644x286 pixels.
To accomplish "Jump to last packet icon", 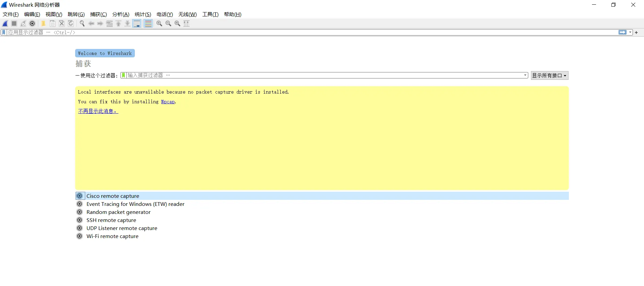I will pos(127,23).
